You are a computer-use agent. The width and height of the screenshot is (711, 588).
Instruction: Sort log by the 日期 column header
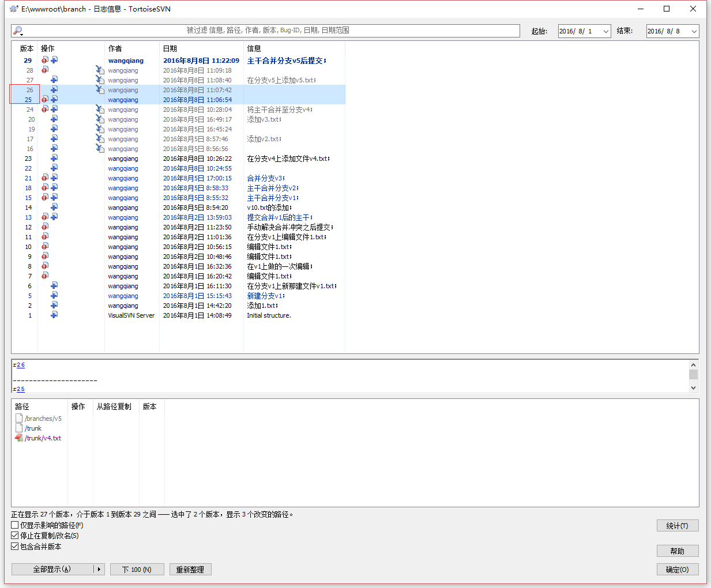click(170, 48)
